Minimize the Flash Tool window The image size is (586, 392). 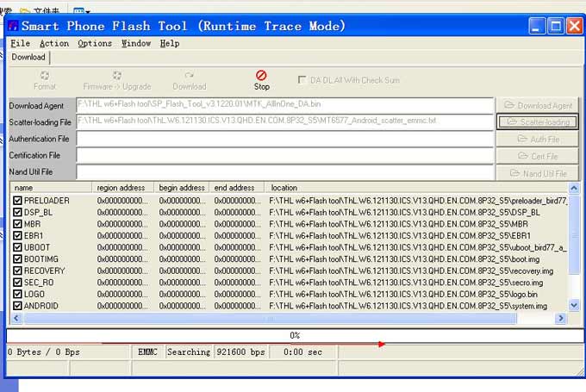(x=537, y=26)
